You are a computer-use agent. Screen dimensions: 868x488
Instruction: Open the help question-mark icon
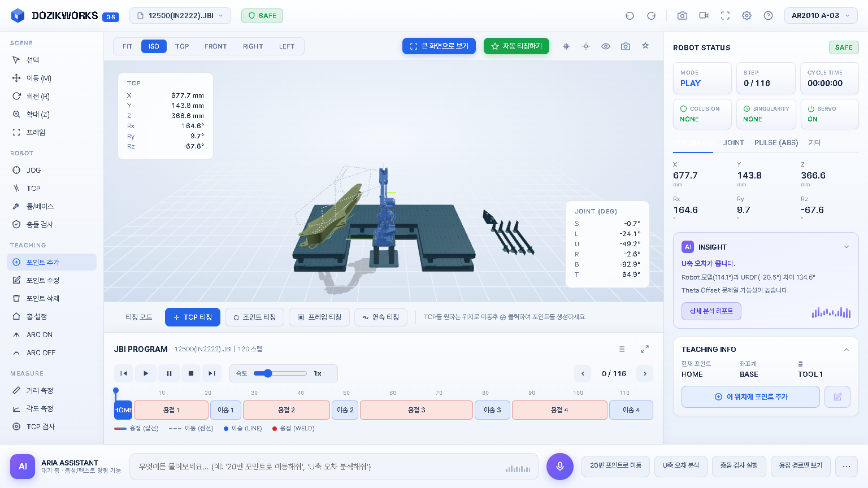(x=768, y=16)
